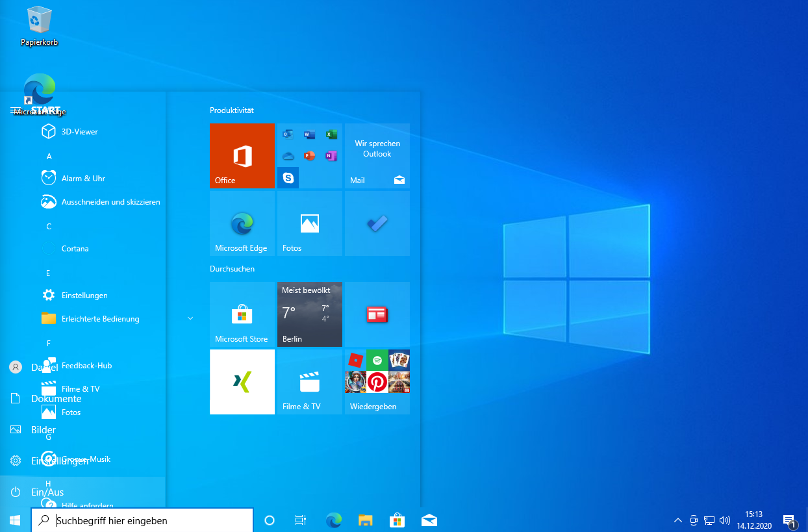Focus the Suchbegriff hier eingeben search box
The image size is (808, 532).
142,520
